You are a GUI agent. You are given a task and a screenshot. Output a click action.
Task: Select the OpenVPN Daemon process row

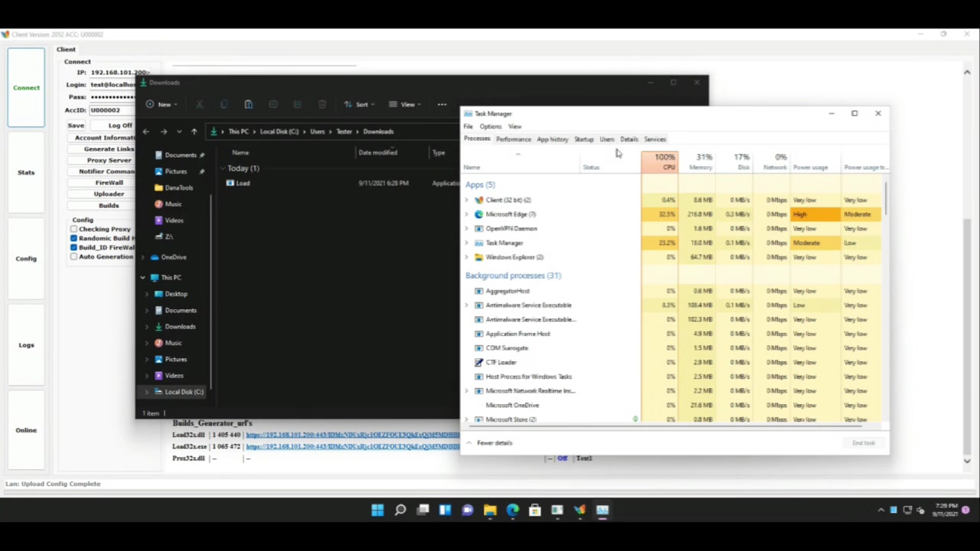click(673, 228)
